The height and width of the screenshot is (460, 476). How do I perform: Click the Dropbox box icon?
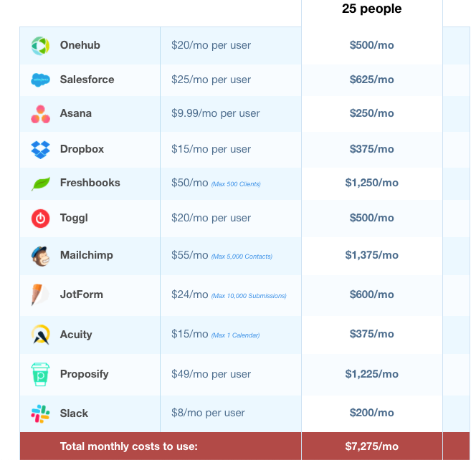pos(41,150)
